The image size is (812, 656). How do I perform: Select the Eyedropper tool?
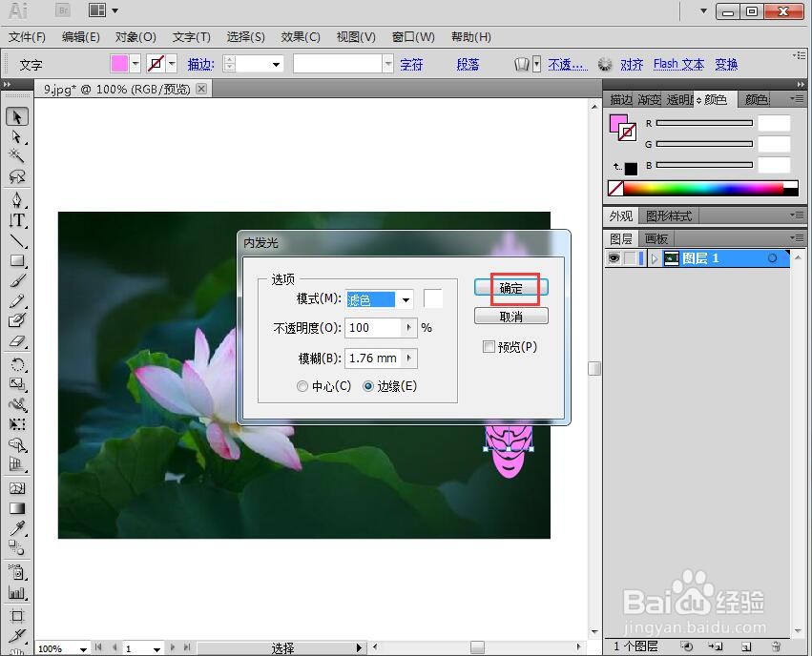[x=17, y=528]
